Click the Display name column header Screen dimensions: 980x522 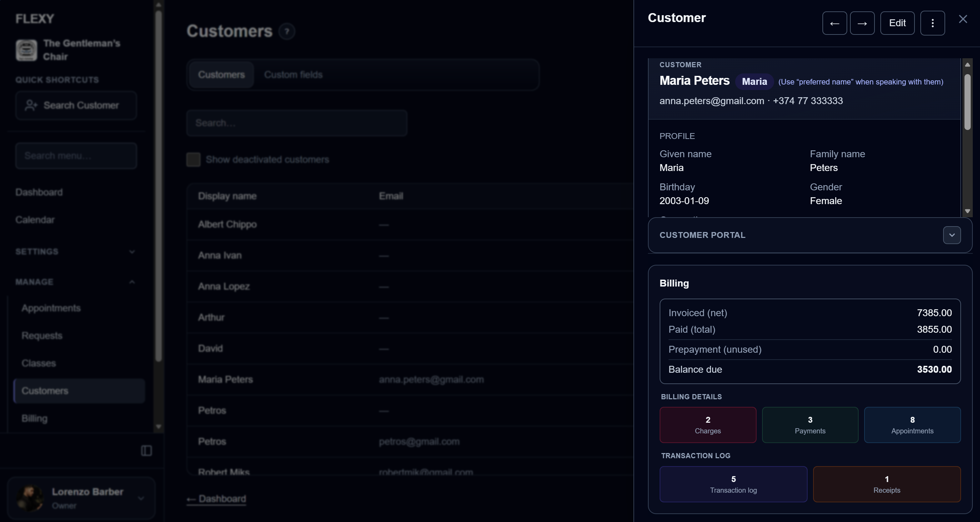pos(227,196)
